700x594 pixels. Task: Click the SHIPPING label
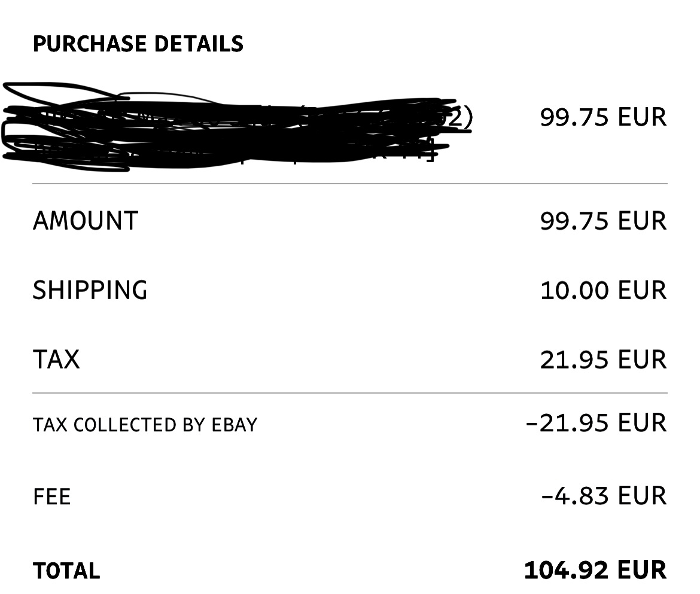coord(90,290)
